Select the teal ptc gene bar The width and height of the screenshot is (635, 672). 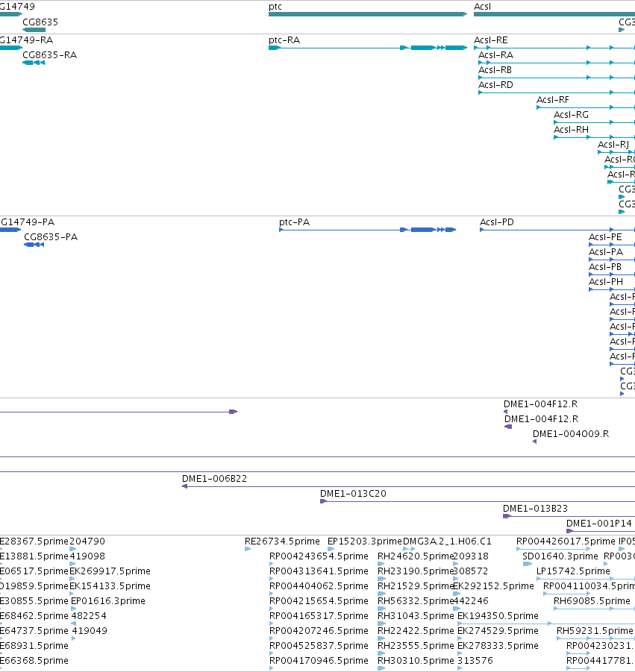[368, 15]
